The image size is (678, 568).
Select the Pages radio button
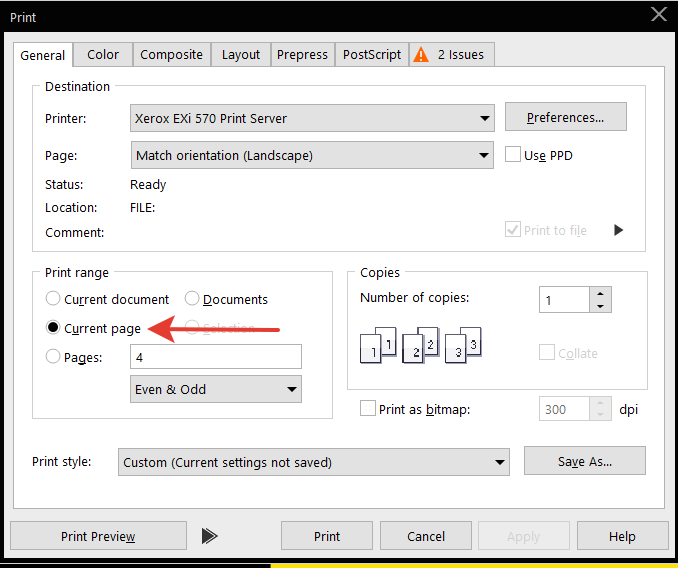click(53, 357)
